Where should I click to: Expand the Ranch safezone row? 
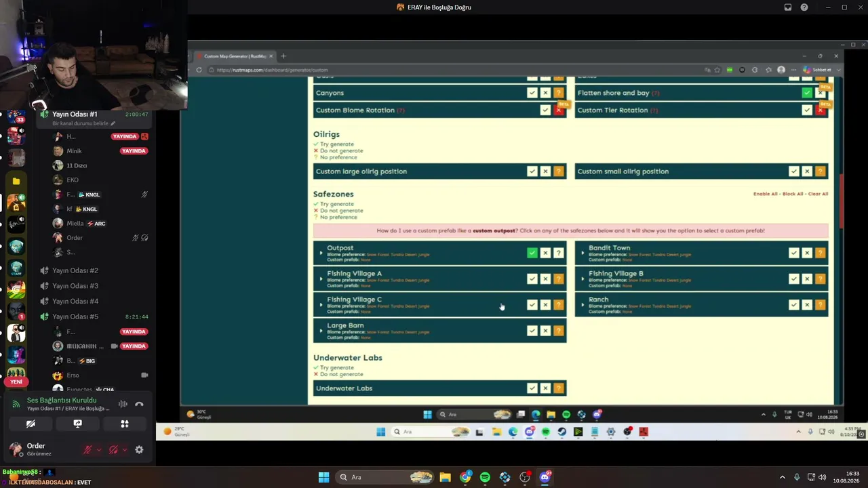[583, 304]
